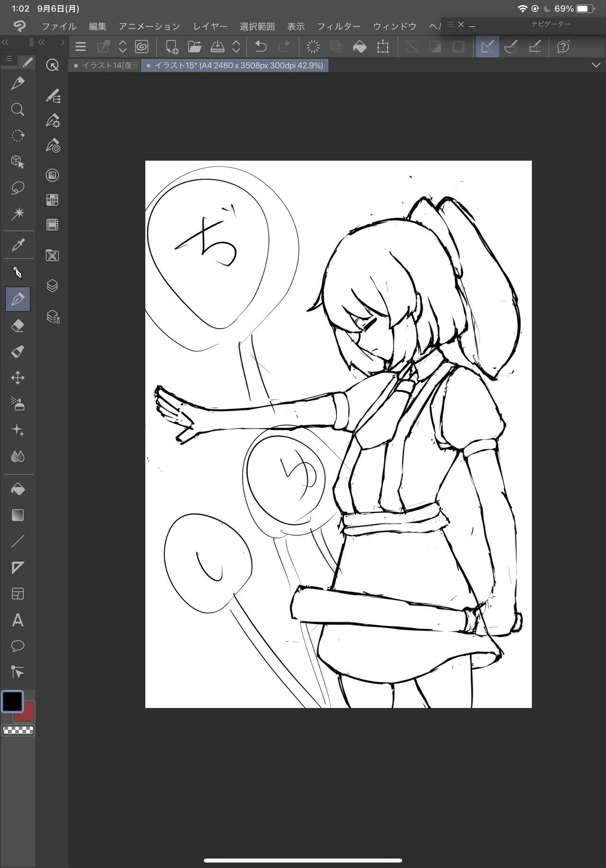Open the フィルター menu
The height and width of the screenshot is (868, 606).
339,27
